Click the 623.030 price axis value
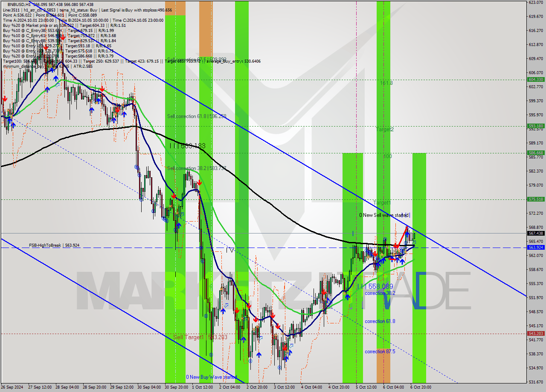Screen dimensions: 546x392 (536, 2)
